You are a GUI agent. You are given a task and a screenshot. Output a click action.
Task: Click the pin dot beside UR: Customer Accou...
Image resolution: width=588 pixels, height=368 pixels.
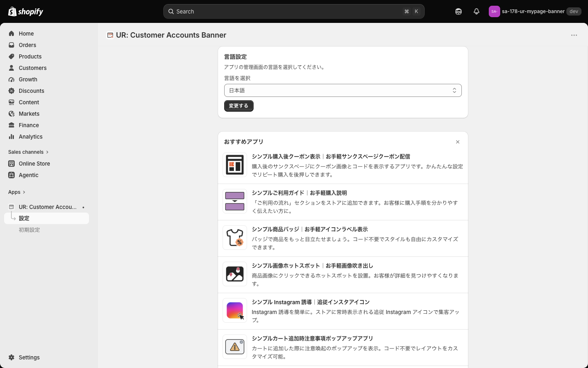(x=83, y=207)
